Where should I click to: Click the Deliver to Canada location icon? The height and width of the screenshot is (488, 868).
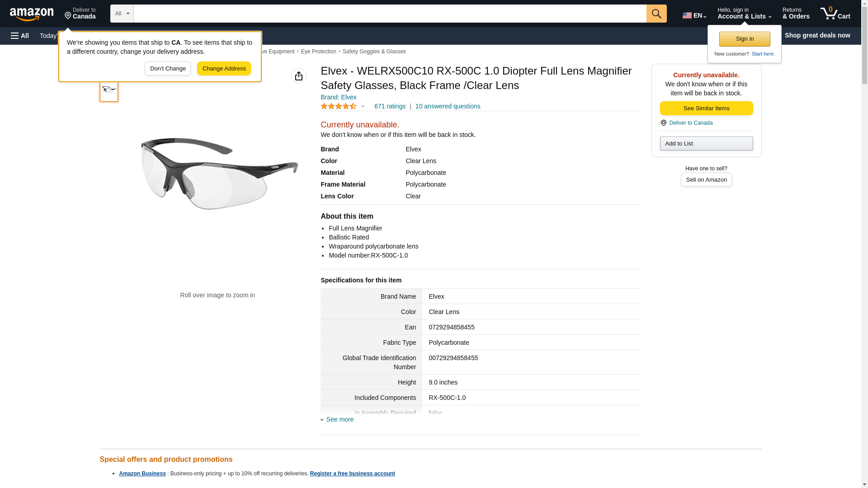click(x=663, y=123)
